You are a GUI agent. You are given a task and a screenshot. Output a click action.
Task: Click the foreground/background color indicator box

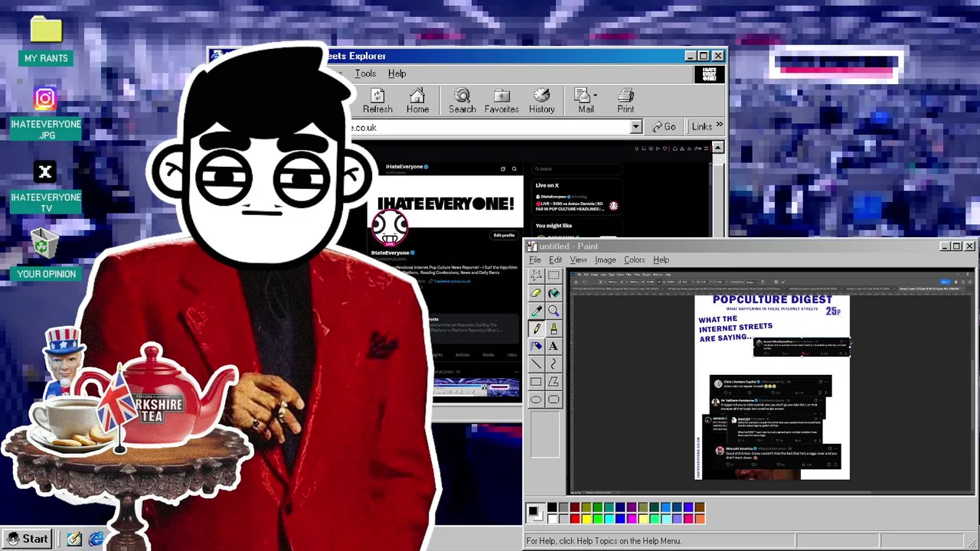[x=534, y=513]
